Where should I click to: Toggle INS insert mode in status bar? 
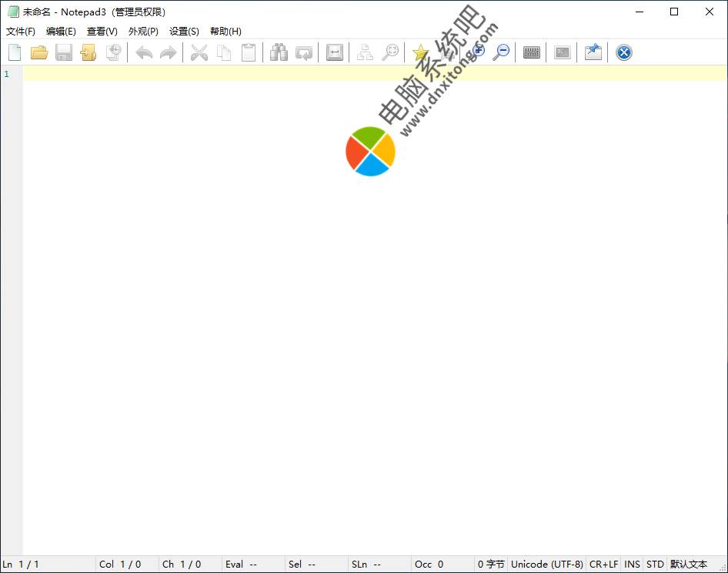point(632,565)
